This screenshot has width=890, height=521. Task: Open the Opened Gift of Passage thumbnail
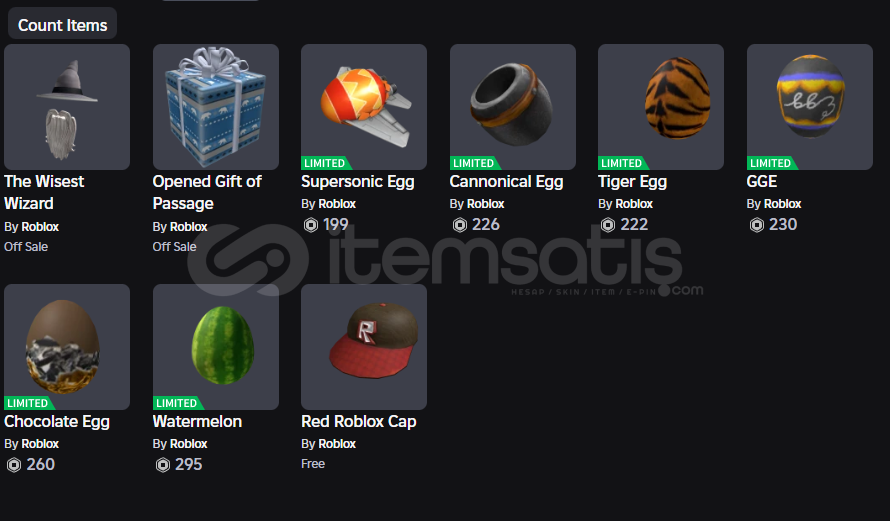coord(216,107)
